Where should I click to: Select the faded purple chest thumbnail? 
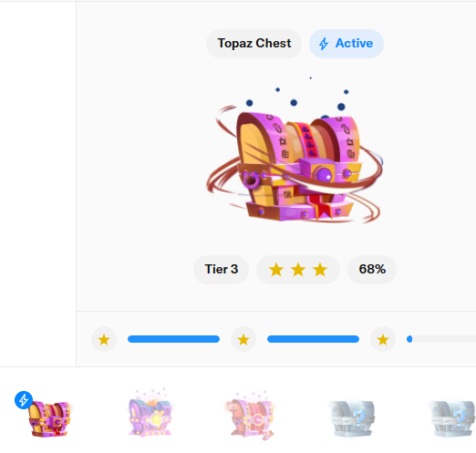[x=150, y=413]
